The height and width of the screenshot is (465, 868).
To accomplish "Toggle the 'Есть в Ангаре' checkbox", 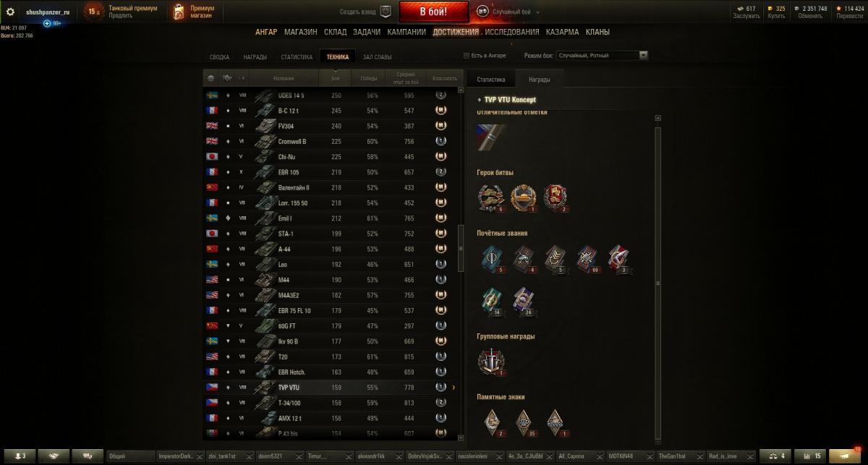I will [x=466, y=56].
